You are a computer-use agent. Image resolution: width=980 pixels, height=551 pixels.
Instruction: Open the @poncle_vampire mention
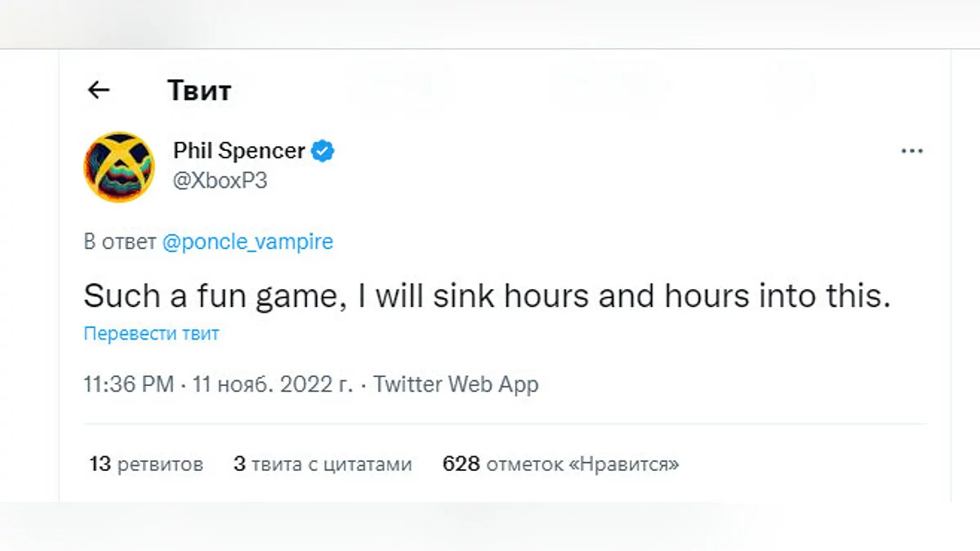pyautogui.click(x=247, y=242)
